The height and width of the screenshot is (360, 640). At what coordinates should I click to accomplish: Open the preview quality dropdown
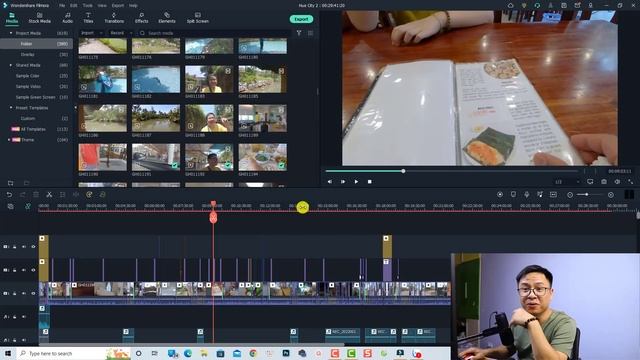click(567, 182)
